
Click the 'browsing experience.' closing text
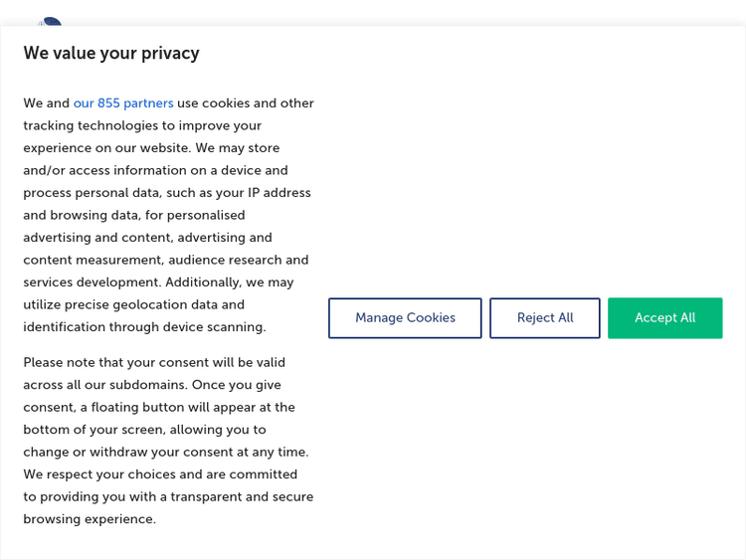point(90,519)
